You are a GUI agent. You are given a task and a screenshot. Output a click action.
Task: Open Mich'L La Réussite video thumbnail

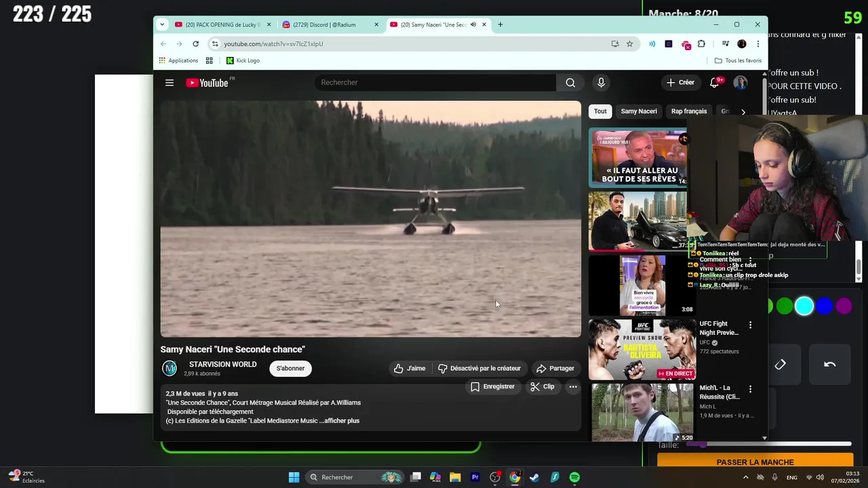click(642, 413)
